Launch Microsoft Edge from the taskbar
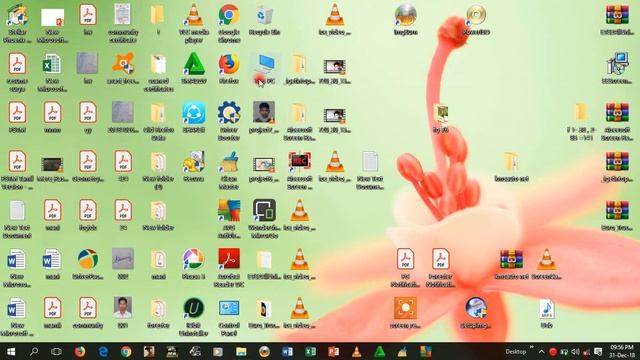Viewport: 640px width, 360px height. (x=103, y=351)
